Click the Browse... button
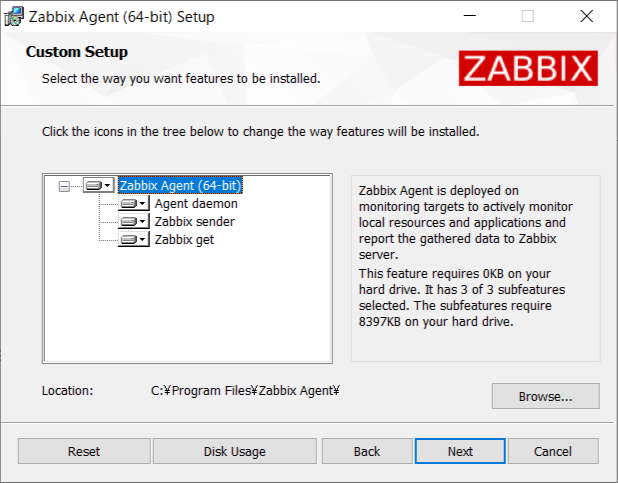The image size is (618, 483). [x=545, y=396]
